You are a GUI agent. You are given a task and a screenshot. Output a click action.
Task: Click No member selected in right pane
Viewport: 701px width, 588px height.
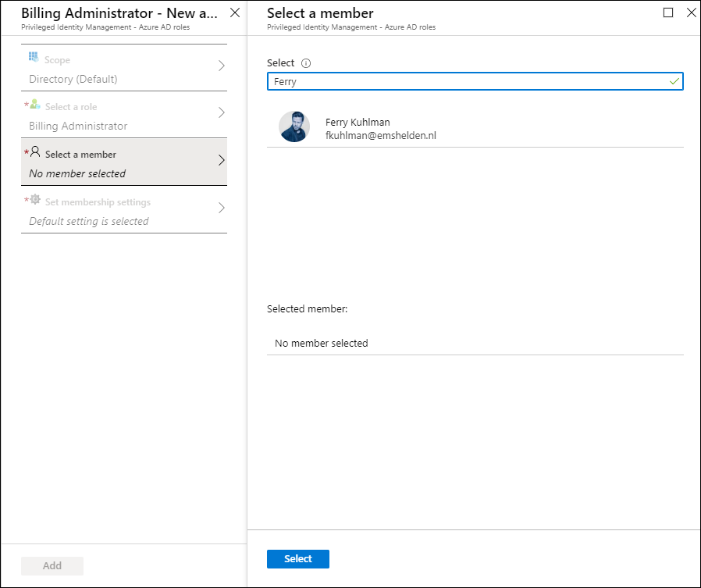pos(322,344)
